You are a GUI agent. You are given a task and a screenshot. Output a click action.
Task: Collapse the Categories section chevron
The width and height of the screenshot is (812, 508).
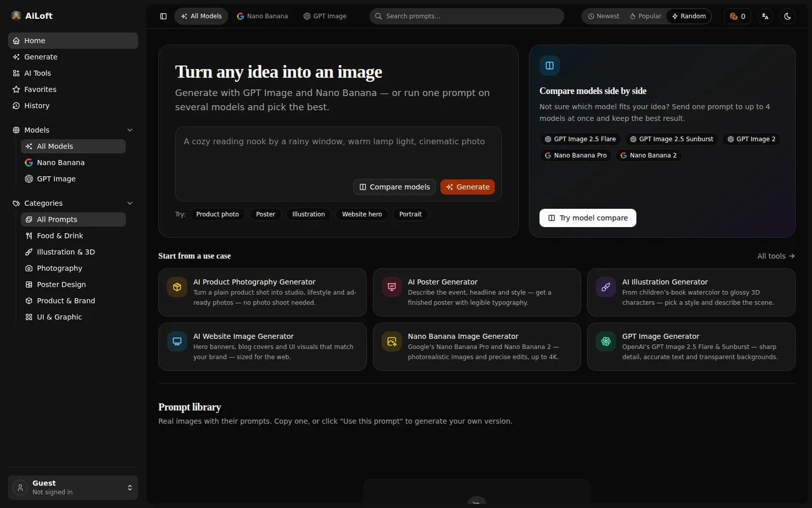130,203
